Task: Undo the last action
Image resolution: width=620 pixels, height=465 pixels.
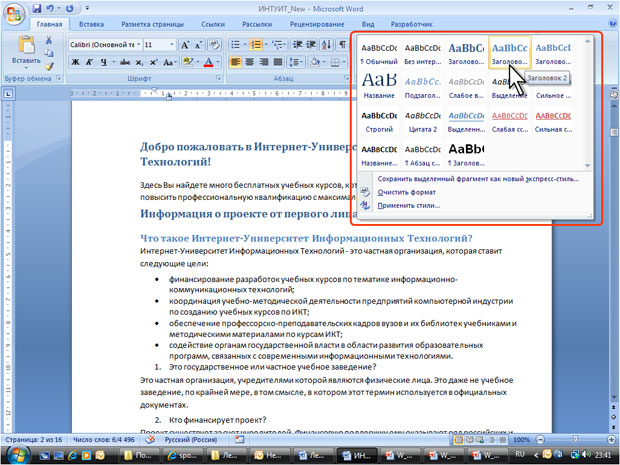Action: pos(50,8)
